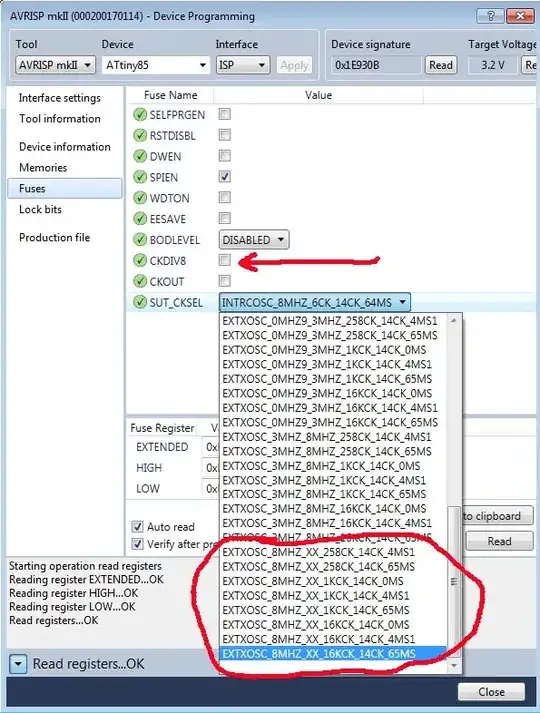Toggle the CKOUT fuse checkbox
The width and height of the screenshot is (540, 713).
point(225,281)
